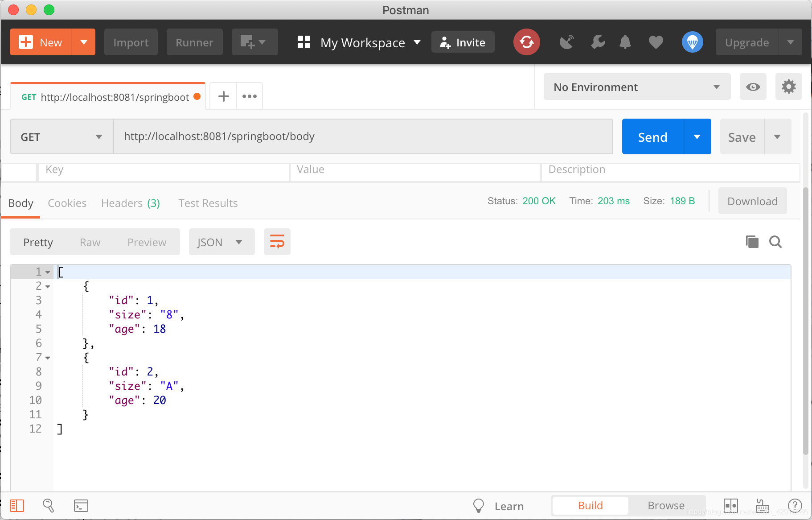Open notifications bell icon

(x=625, y=42)
